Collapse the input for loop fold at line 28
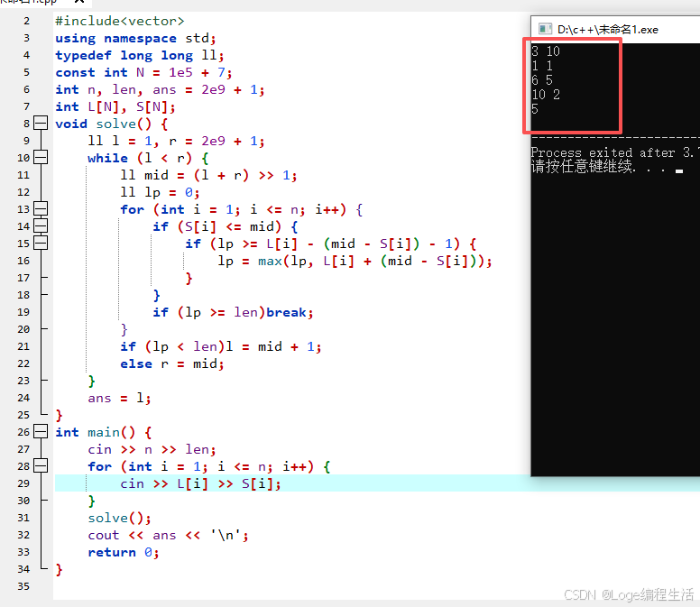Screen dimensions: 700x607 click(x=41, y=465)
